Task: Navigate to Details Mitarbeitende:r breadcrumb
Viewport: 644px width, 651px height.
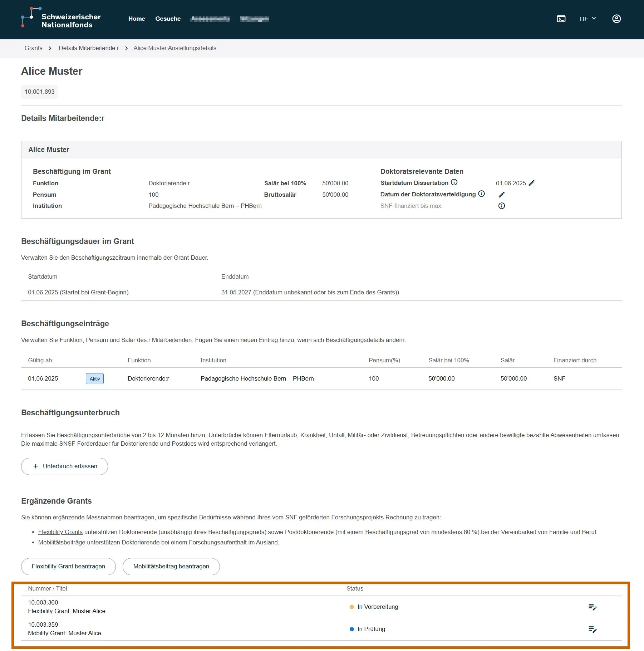Action: click(x=89, y=48)
